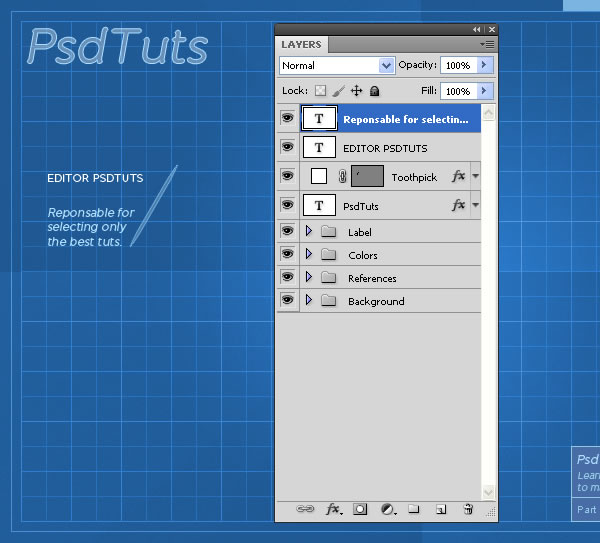Click layer list scroll up arrow

(489, 113)
